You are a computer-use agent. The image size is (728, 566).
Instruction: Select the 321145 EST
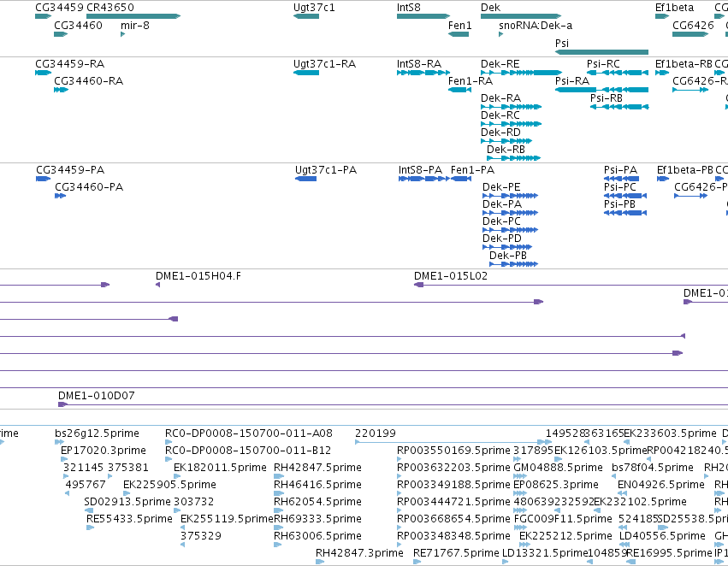(x=66, y=476)
